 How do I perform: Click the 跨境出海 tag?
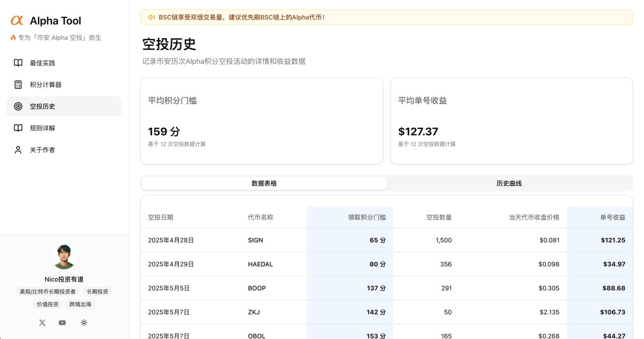pyautogui.click(x=80, y=304)
